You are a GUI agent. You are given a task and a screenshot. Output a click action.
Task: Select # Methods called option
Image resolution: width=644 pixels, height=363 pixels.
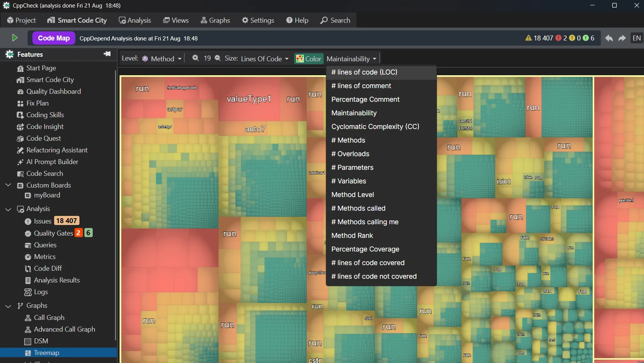[381, 208]
